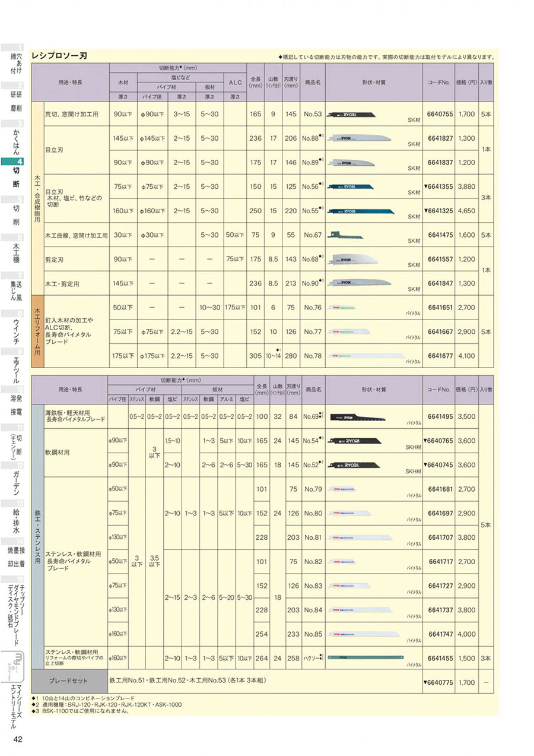Select the black No.69 blade image

(353, 417)
